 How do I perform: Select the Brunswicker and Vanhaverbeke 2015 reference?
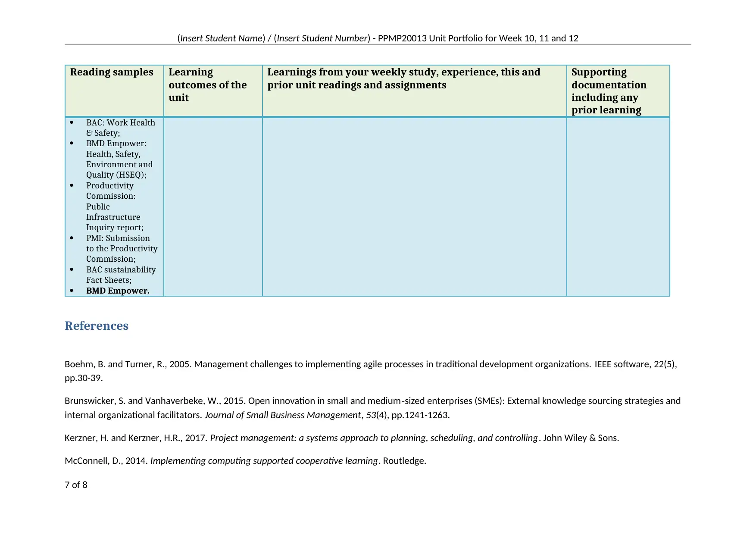click(x=372, y=408)
